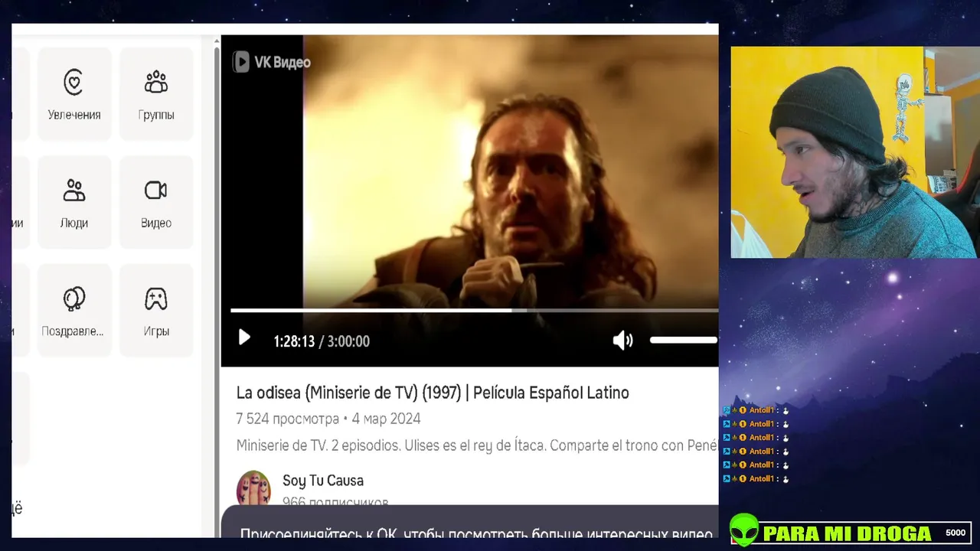This screenshot has width=980, height=551.
Task: Click the PARA MI DROGA alien icon
Action: [743, 530]
